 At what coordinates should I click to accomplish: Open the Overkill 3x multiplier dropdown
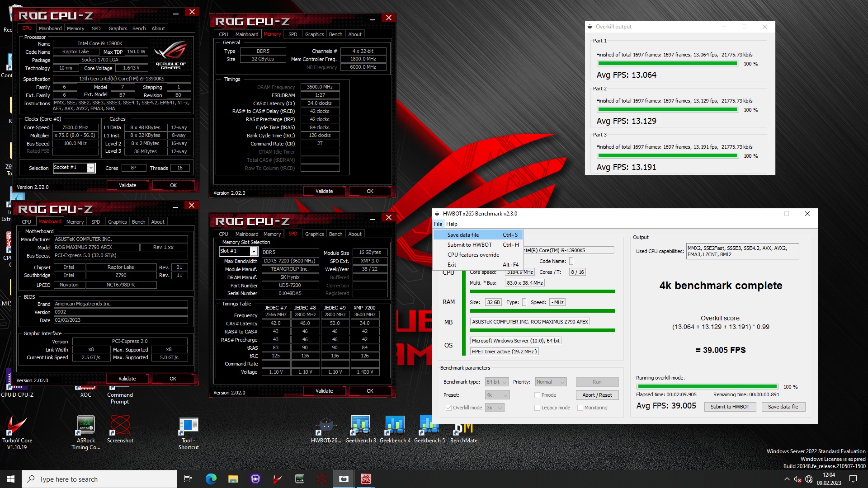point(495,408)
